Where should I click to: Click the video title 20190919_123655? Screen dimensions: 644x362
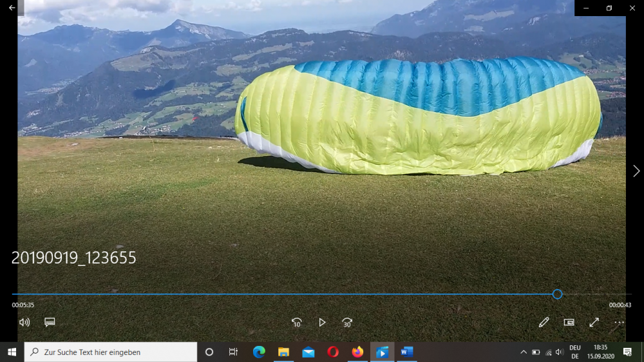click(x=74, y=258)
